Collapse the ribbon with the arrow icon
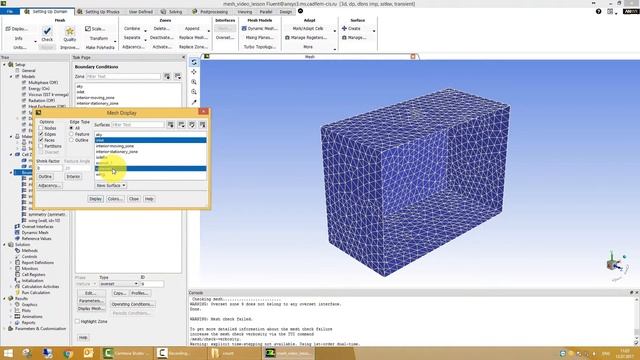 300,11
